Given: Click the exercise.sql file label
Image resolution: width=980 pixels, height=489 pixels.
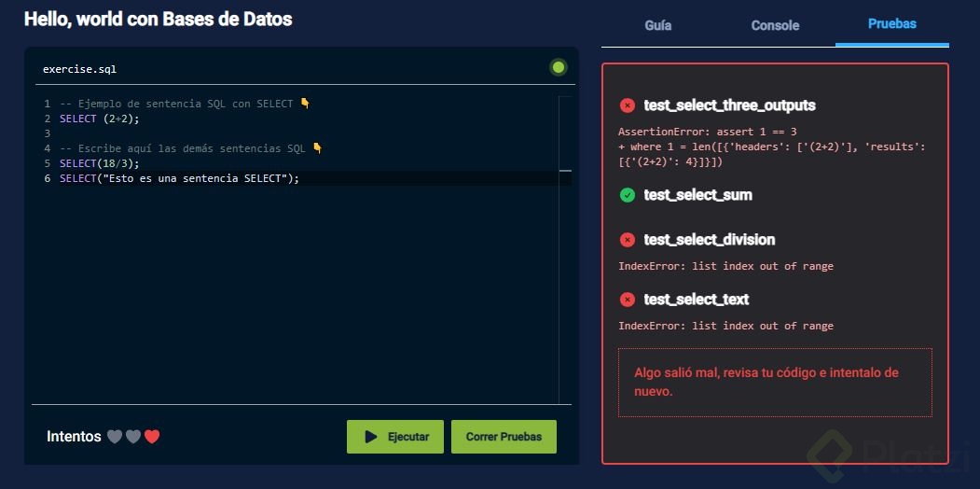Looking at the screenshot, I should coord(79,69).
